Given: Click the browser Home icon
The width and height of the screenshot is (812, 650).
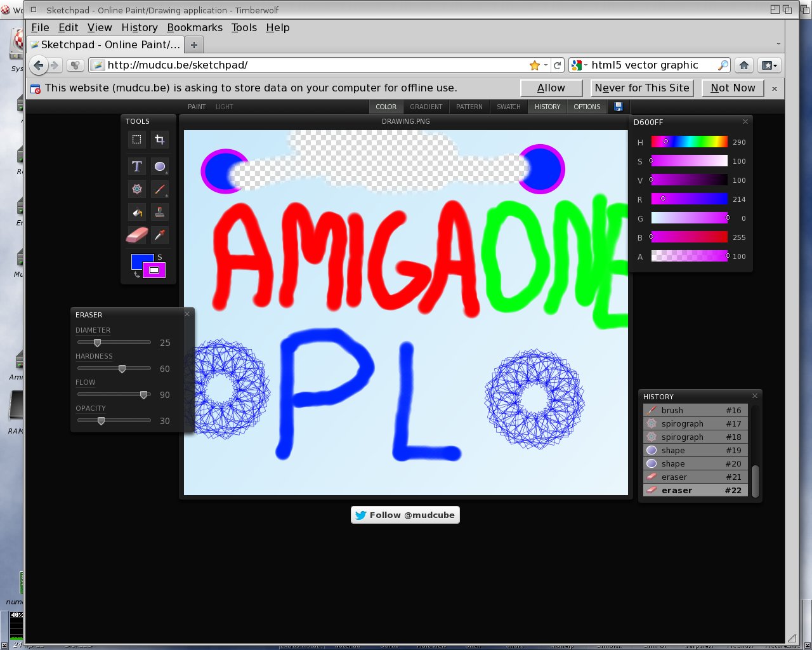Looking at the screenshot, I should (x=744, y=65).
